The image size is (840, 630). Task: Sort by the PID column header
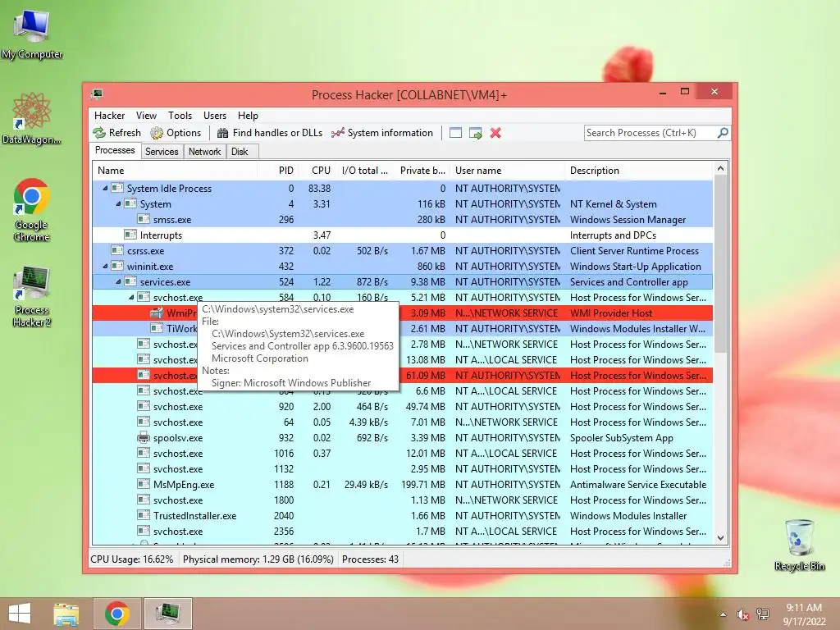pos(277,171)
